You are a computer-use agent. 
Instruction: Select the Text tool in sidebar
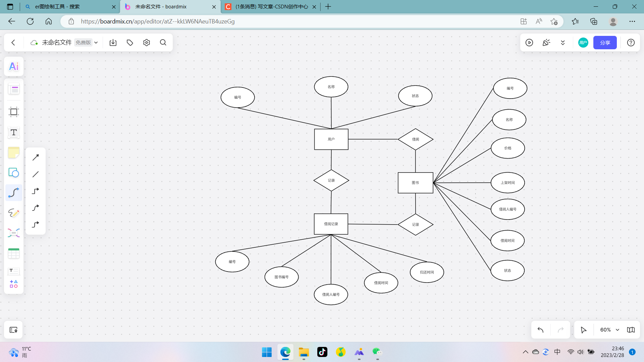(x=14, y=132)
